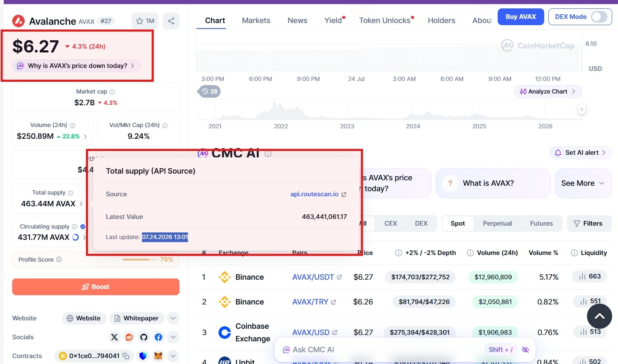
Task: Expand the Socials dropdown chevron
Action: [x=173, y=337]
